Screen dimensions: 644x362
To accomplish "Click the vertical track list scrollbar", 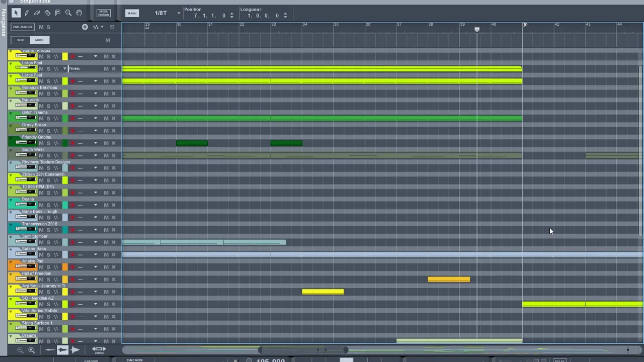I will click(640, 150).
